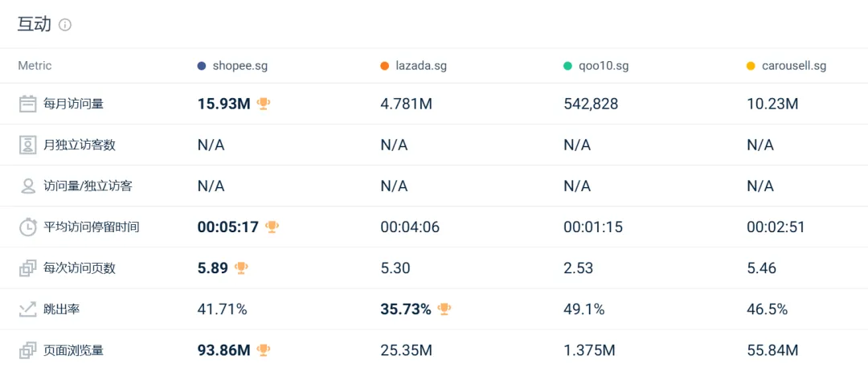Click the person icon for 访问量/独立访客
This screenshot has width=868, height=368.
27,186
